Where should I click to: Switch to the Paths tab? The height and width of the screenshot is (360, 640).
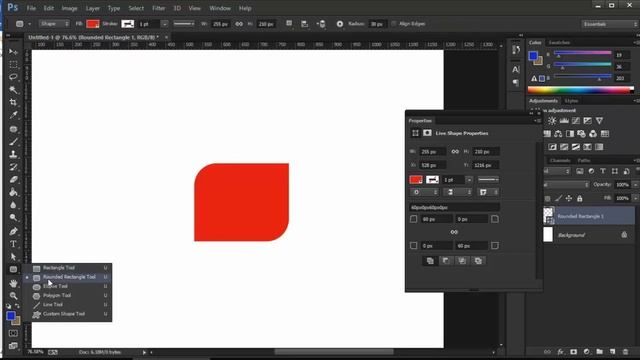[584, 160]
